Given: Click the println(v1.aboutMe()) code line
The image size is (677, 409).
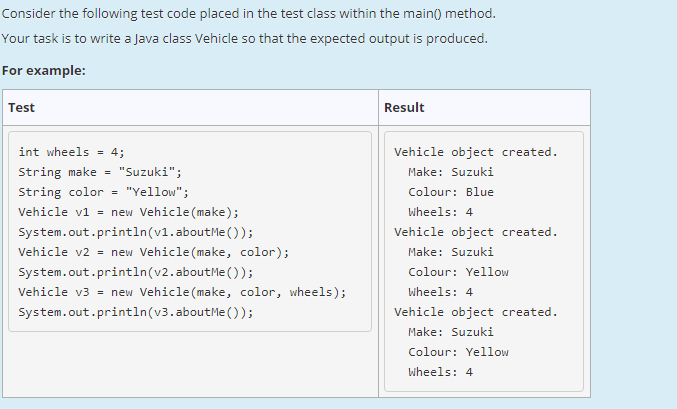Looking at the screenshot, I should (x=135, y=232).
